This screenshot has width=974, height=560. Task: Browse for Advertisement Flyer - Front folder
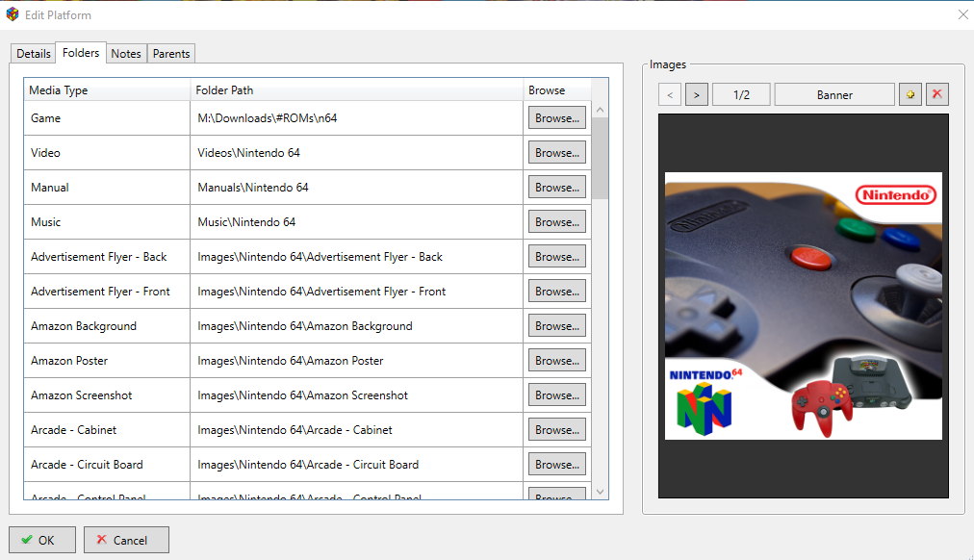pyautogui.click(x=557, y=292)
